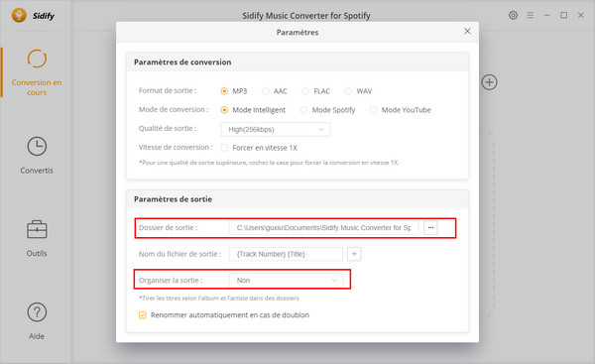This screenshot has width=595, height=364.
Task: Click the Paramètres de sortie heading
Action: [173, 199]
